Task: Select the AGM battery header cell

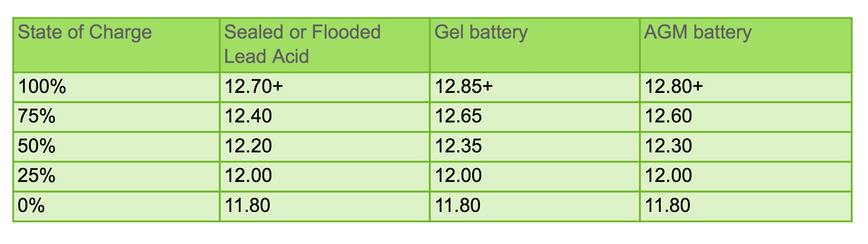Action: [x=746, y=45]
